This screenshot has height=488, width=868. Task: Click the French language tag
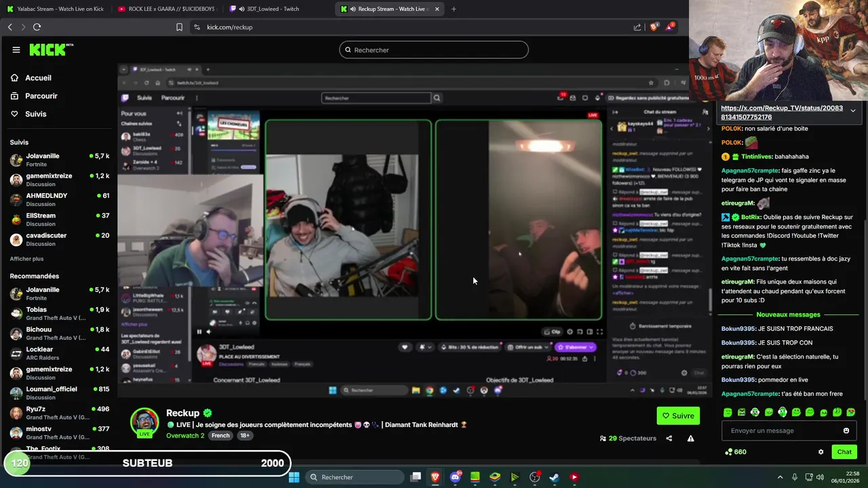(220, 435)
